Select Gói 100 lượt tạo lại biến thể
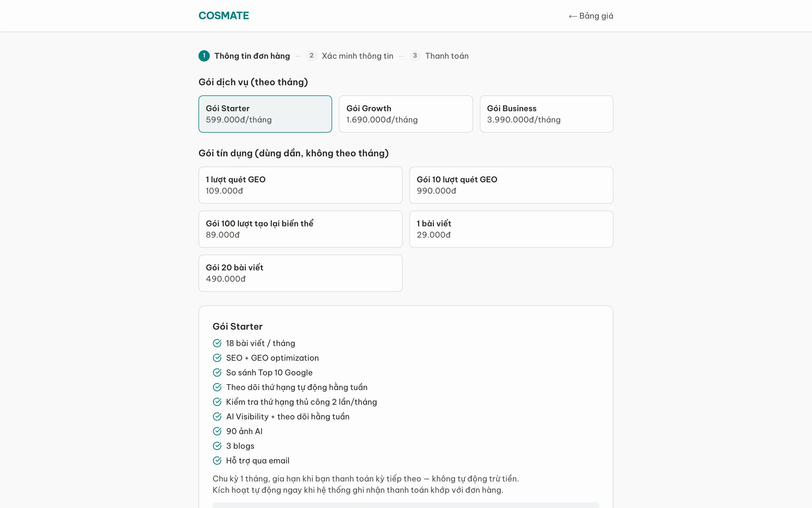The width and height of the screenshot is (812, 508). click(x=300, y=229)
